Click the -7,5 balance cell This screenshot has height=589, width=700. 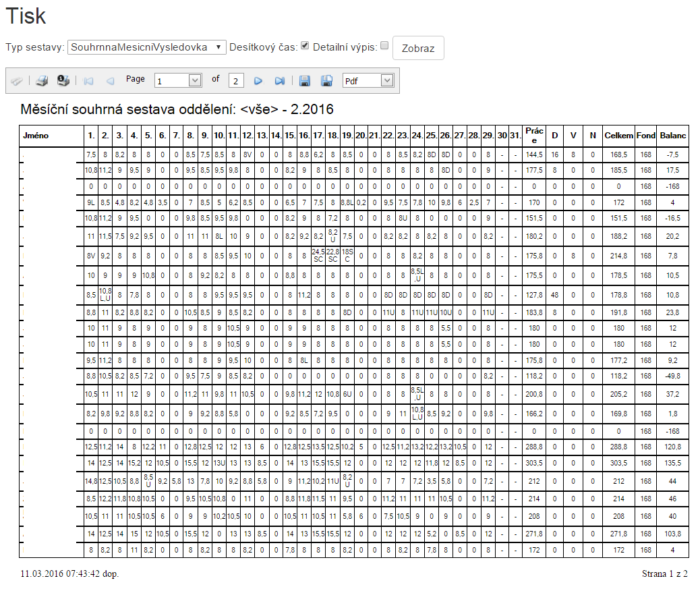[x=673, y=155]
